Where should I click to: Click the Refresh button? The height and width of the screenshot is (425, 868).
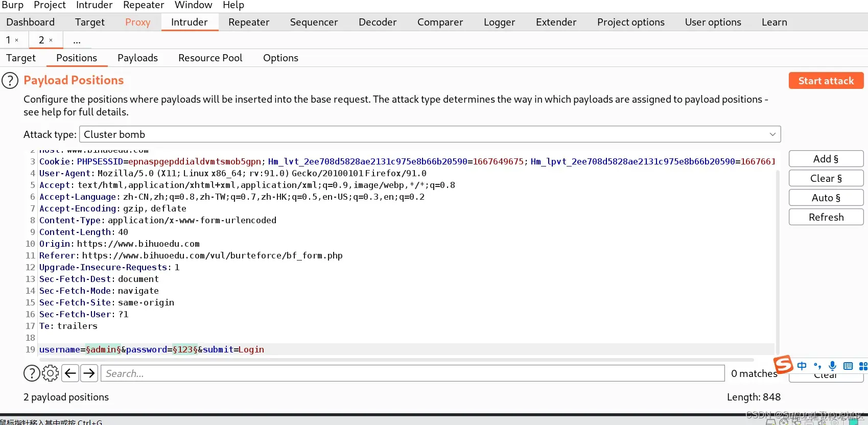826,217
